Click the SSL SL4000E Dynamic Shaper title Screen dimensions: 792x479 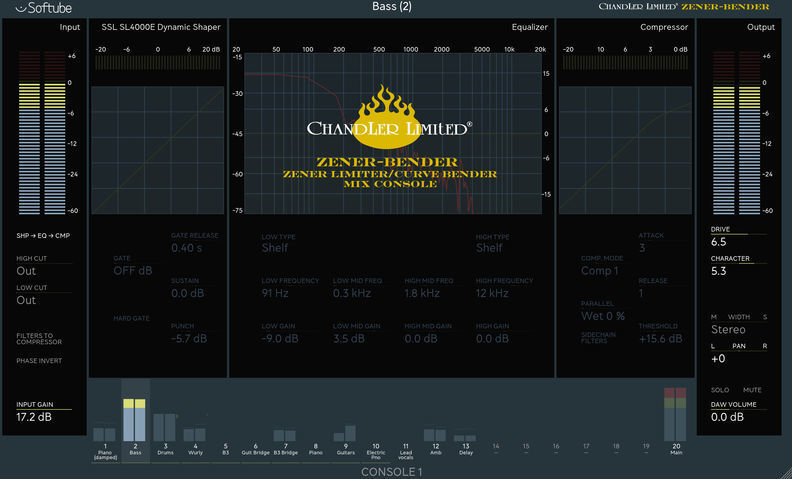tap(161, 27)
